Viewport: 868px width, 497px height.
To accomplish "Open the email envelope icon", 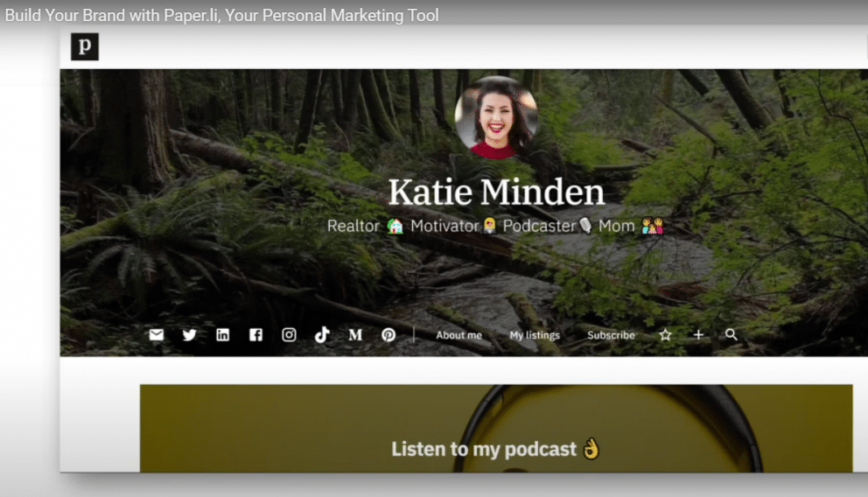I will click(x=156, y=335).
